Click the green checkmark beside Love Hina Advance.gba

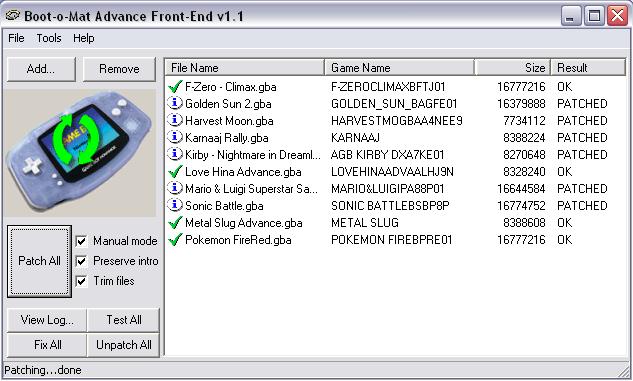pos(175,172)
